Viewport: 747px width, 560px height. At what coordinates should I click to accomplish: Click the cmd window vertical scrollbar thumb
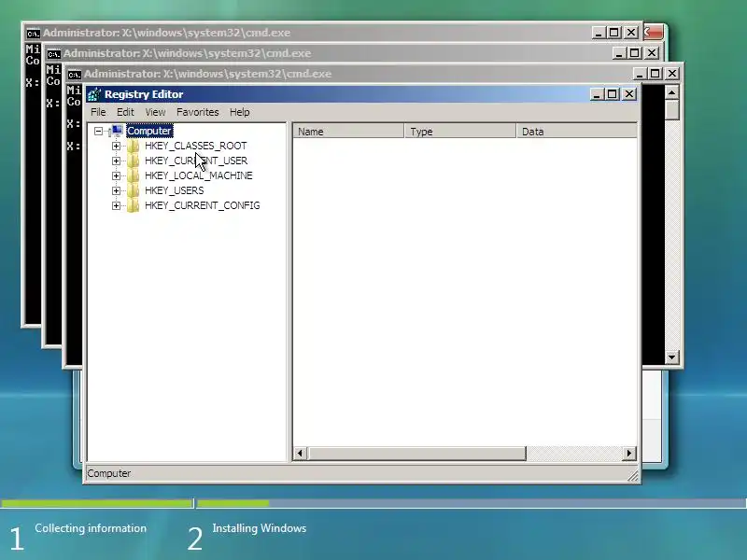pos(671,110)
